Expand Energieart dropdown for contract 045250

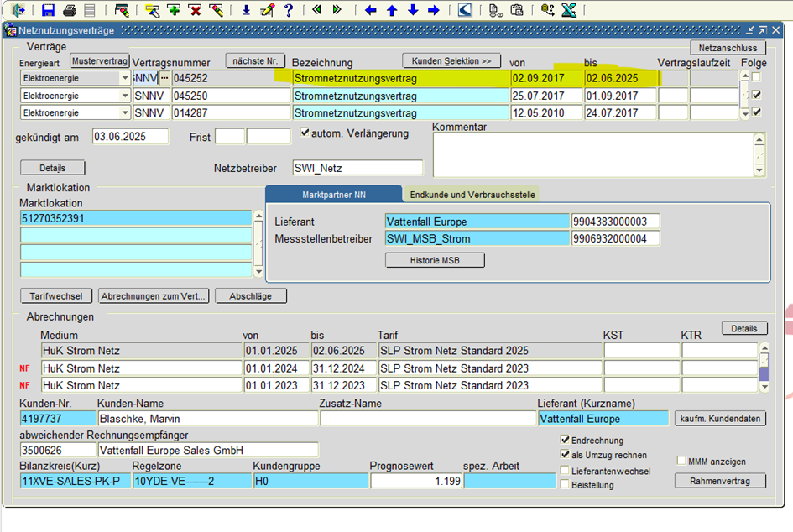(125, 96)
